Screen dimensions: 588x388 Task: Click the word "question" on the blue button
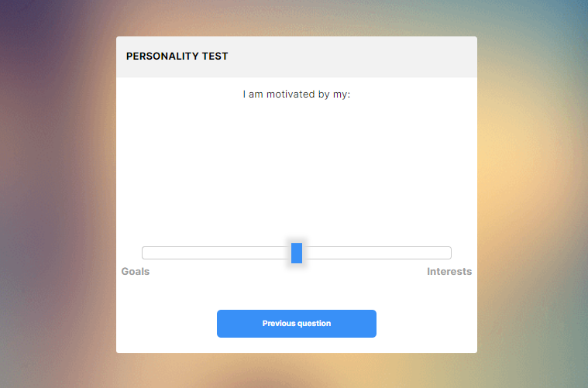click(x=314, y=324)
